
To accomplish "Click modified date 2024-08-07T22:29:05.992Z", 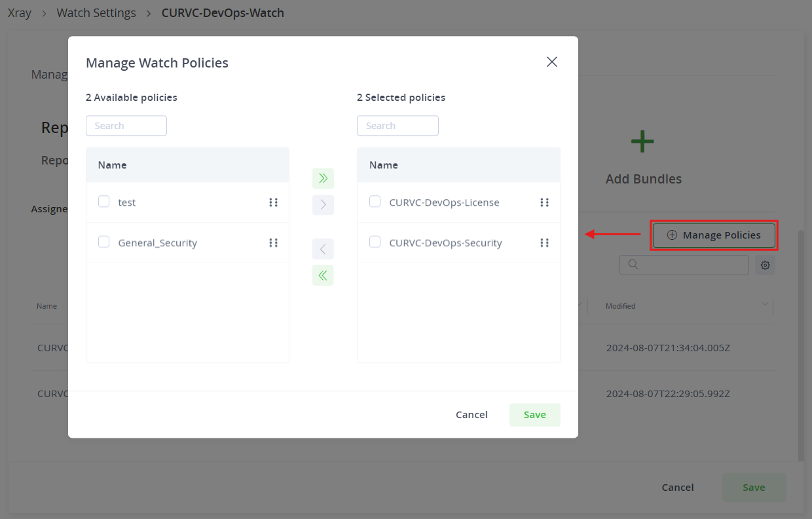I will pos(668,394).
